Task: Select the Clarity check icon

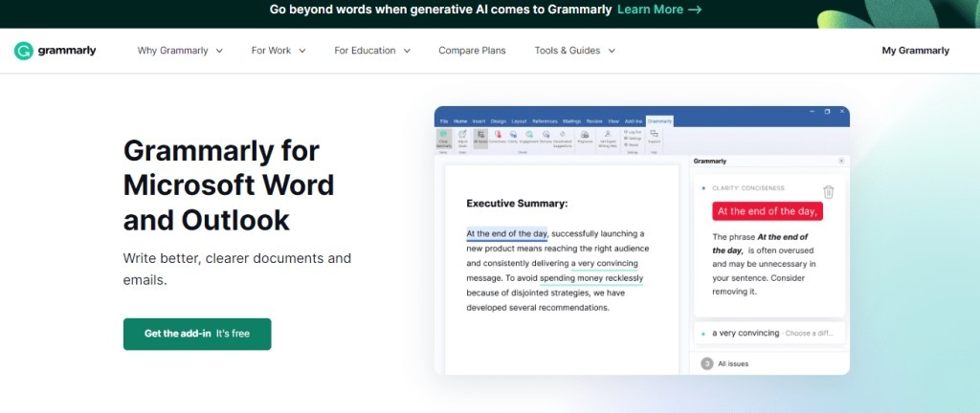Action: [x=513, y=138]
